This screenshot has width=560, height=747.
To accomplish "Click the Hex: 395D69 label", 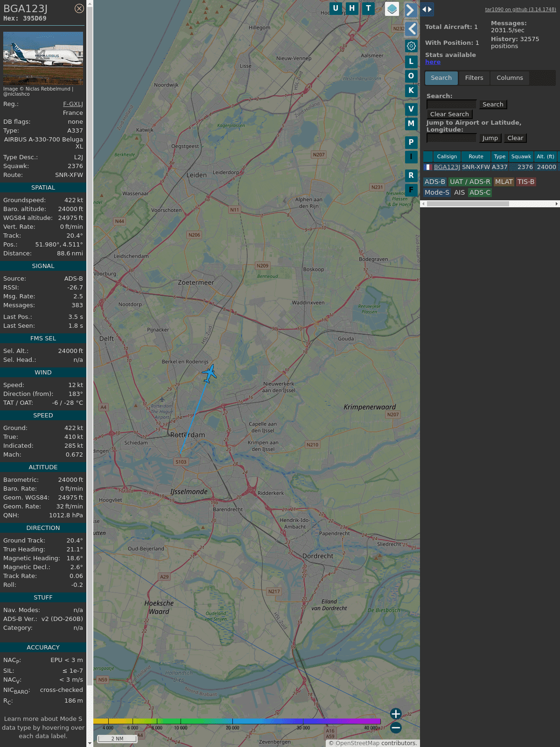I will 25,19.
